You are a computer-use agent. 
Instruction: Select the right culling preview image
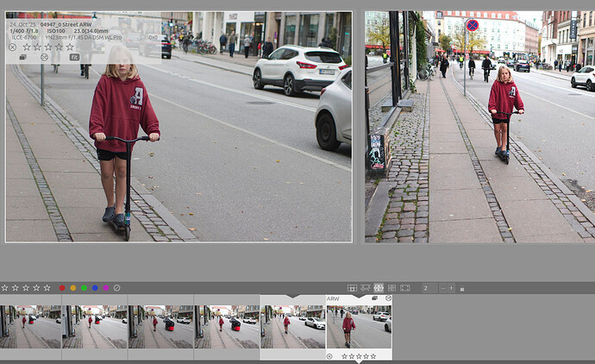[479, 127]
